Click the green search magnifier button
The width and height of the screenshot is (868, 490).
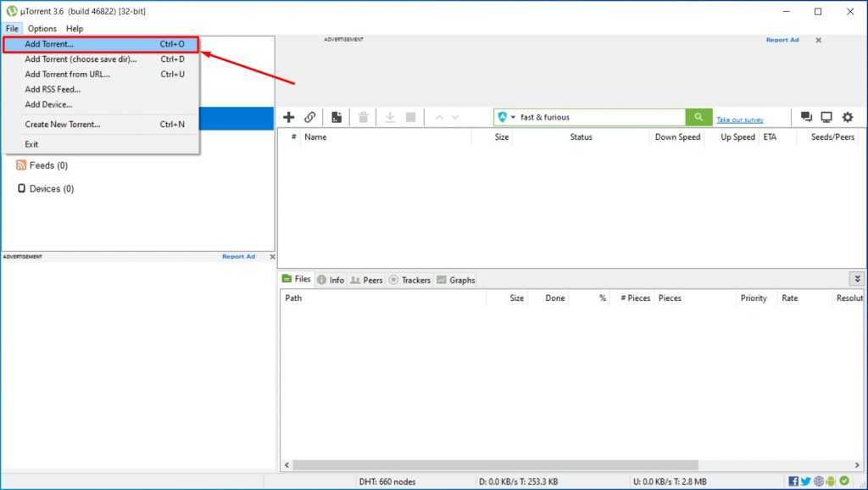[x=698, y=117]
